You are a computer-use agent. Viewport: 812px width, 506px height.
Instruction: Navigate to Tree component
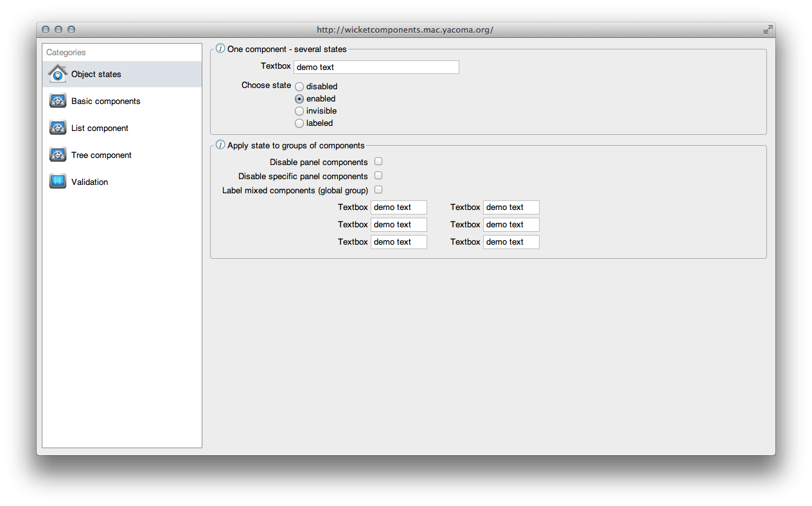click(x=101, y=154)
